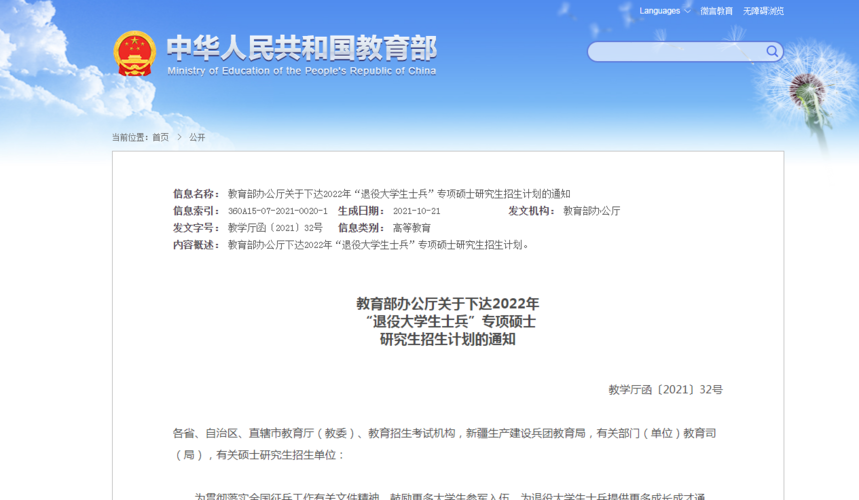
Task: Click the 发文机构 label
Action: tap(531, 211)
